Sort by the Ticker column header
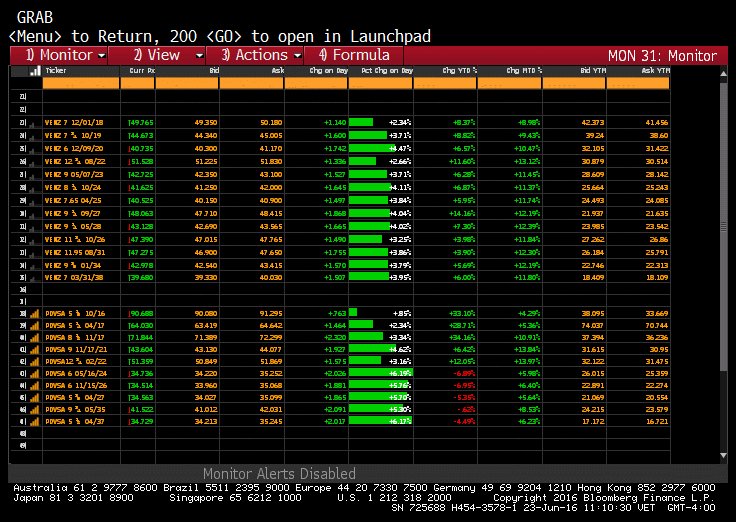The image size is (736, 522). pos(56,70)
